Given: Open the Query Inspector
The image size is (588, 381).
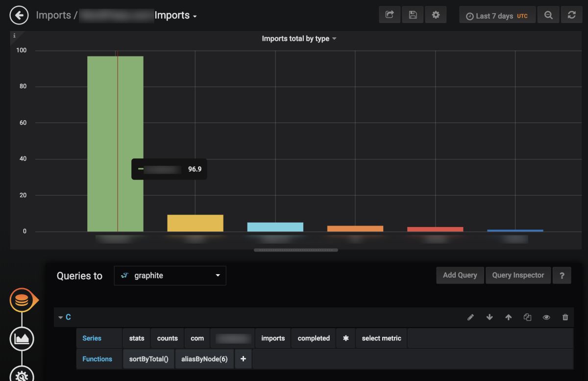Looking at the screenshot, I should click(518, 275).
